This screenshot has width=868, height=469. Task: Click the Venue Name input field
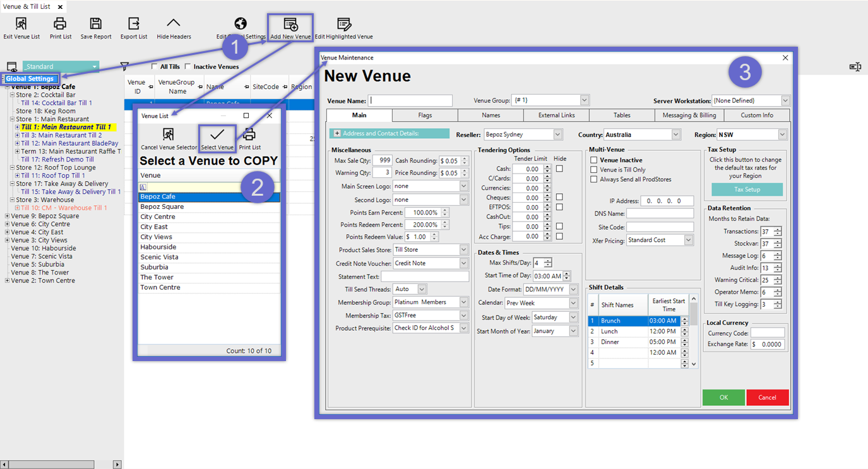pyautogui.click(x=410, y=100)
